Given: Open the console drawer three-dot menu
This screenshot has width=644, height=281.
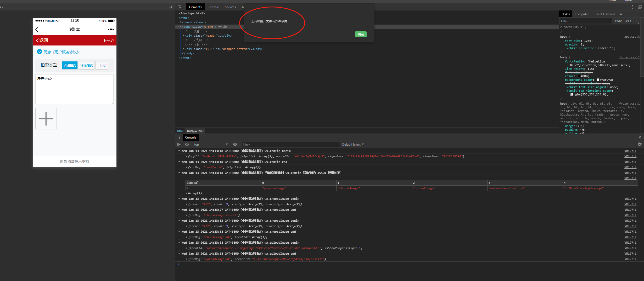Looking at the screenshot, I should click(180, 137).
